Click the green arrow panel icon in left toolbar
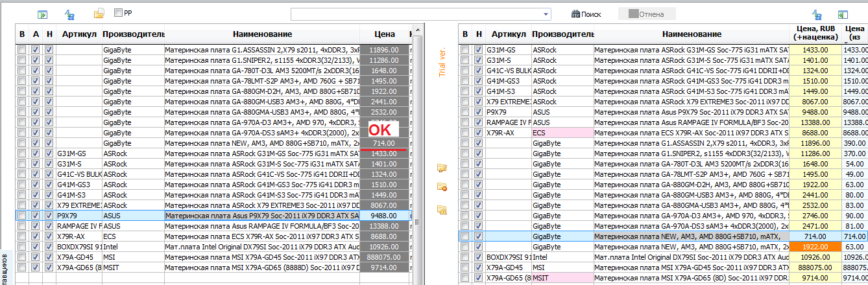The image size is (868, 285). coord(43,14)
